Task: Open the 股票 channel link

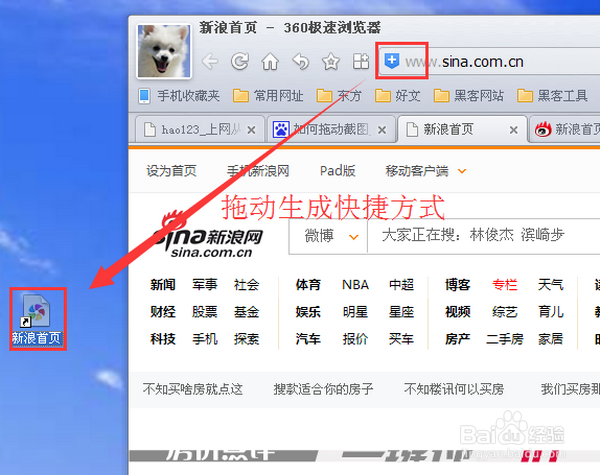Action: click(205, 312)
